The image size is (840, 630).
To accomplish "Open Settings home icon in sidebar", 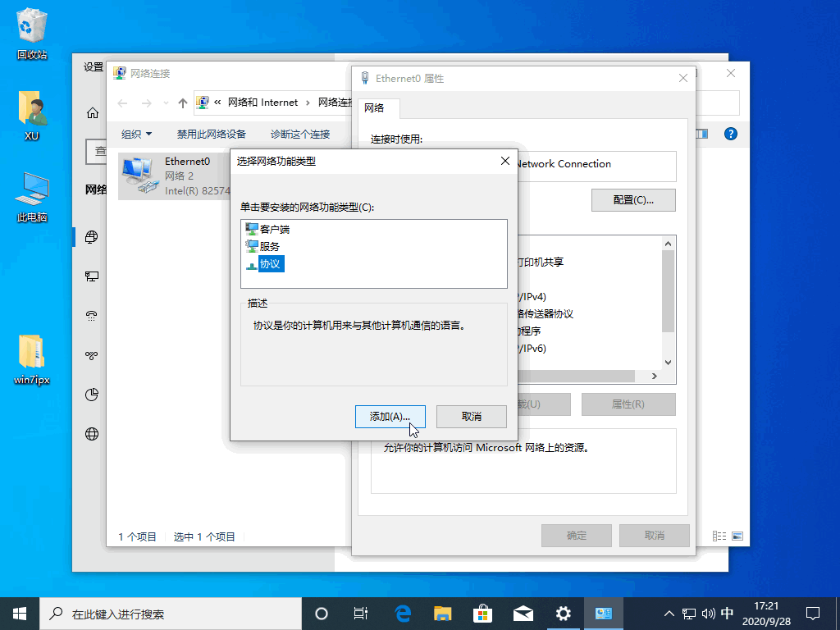I will [x=93, y=113].
